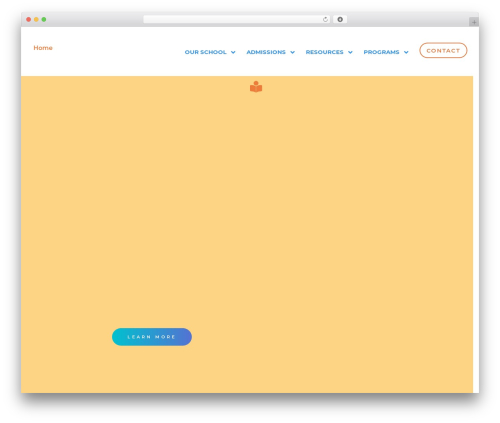
Task: Click the orange book reader icon
Action: click(x=256, y=87)
